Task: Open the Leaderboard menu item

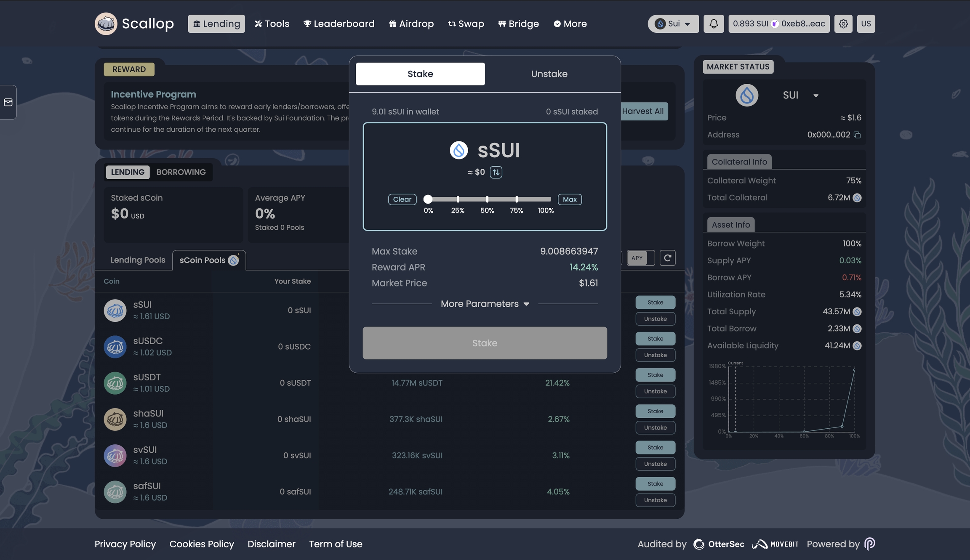Action: [x=339, y=24]
